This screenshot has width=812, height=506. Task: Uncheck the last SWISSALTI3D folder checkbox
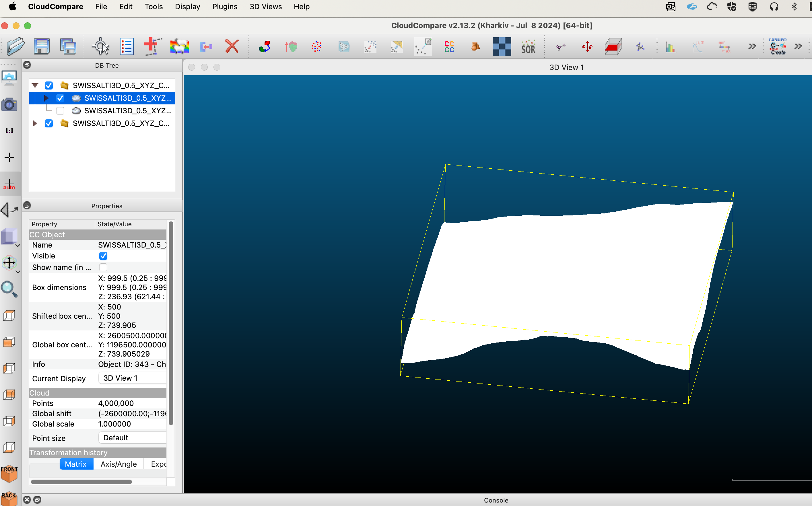(49, 123)
